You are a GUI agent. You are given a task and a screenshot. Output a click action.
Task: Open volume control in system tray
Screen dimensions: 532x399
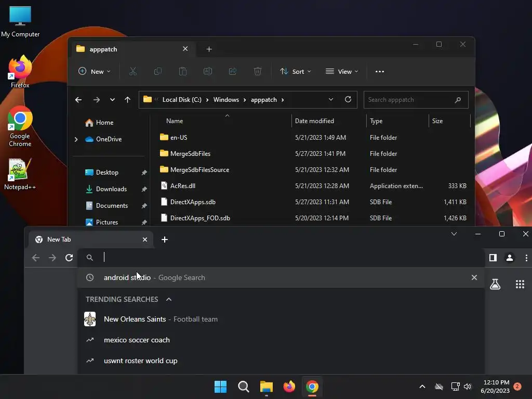point(468,387)
